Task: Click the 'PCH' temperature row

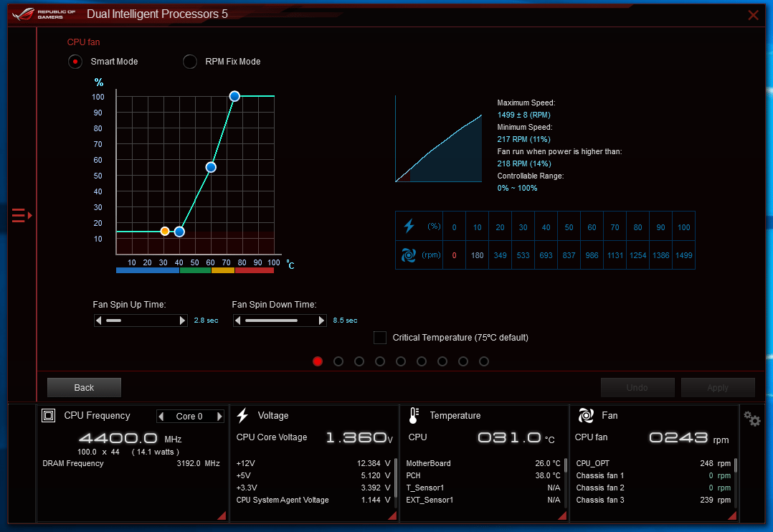Action: (483, 476)
